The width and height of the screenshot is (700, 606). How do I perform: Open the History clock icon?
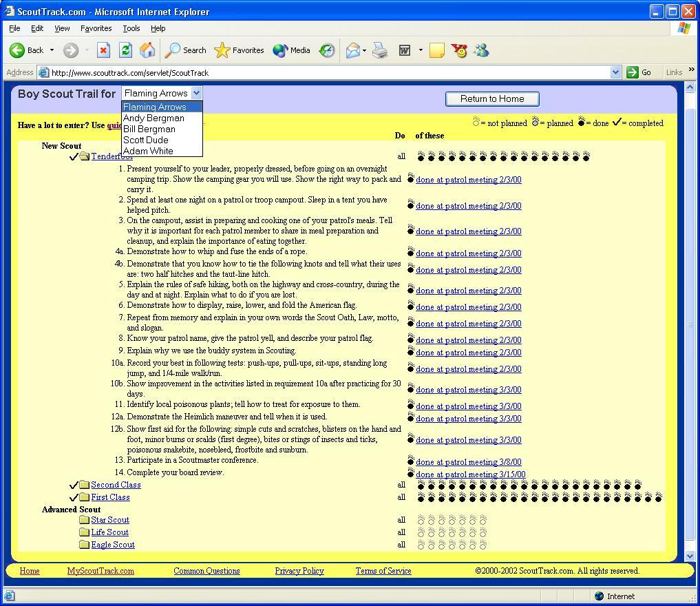(327, 50)
